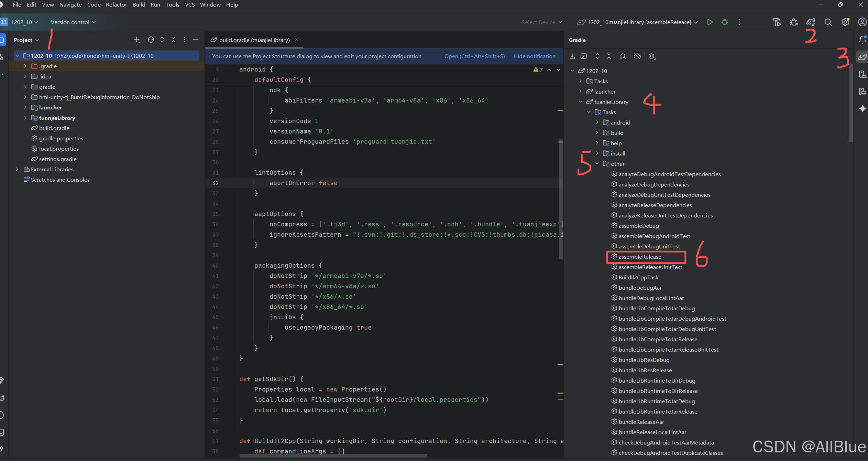The image size is (868, 461).
Task: Click Hide notification link
Action: 534,56
